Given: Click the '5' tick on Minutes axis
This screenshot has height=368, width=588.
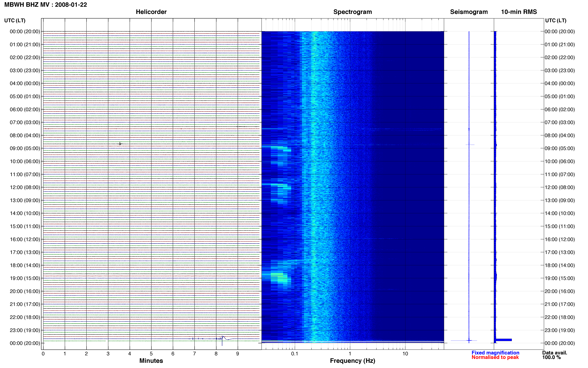Looking at the screenshot, I should pos(151,354).
